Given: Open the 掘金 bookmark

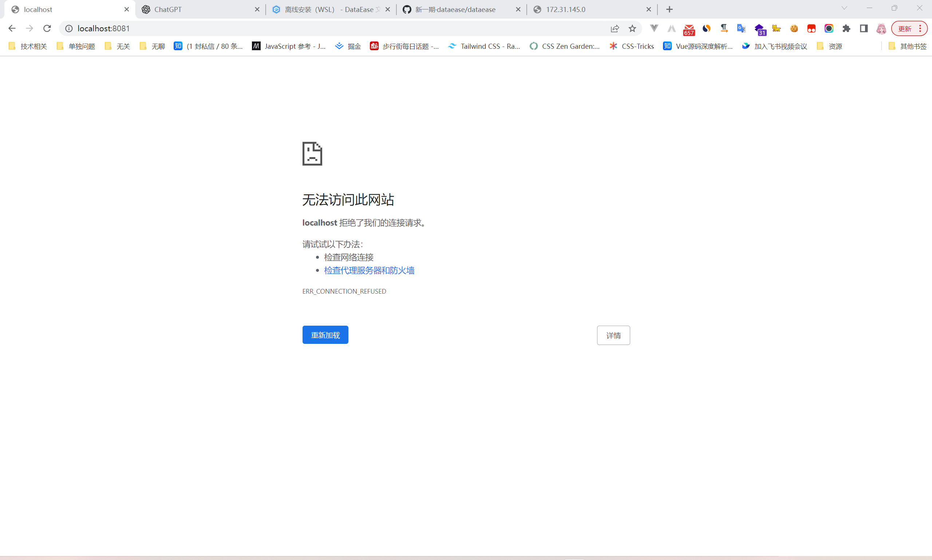Looking at the screenshot, I should [348, 46].
